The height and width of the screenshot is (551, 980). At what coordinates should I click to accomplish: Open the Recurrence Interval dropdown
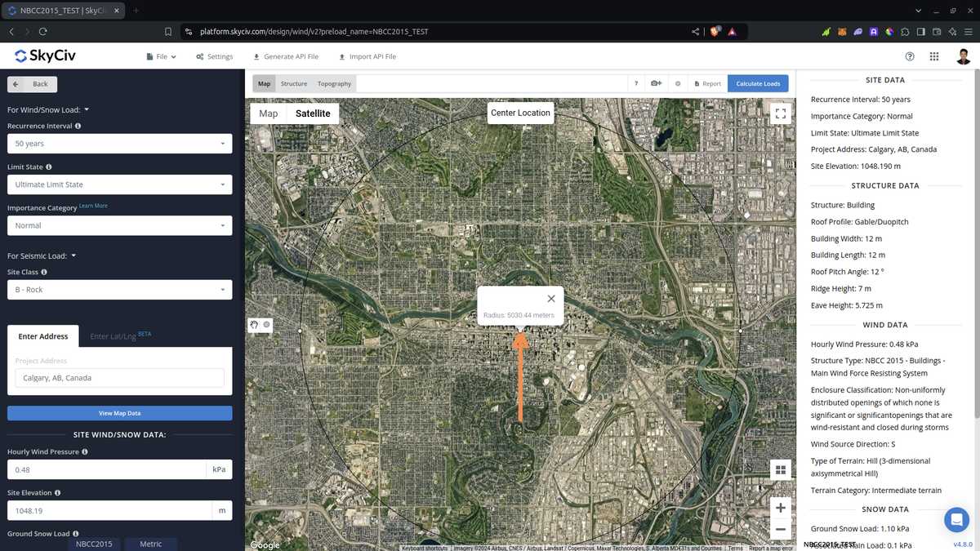point(119,144)
